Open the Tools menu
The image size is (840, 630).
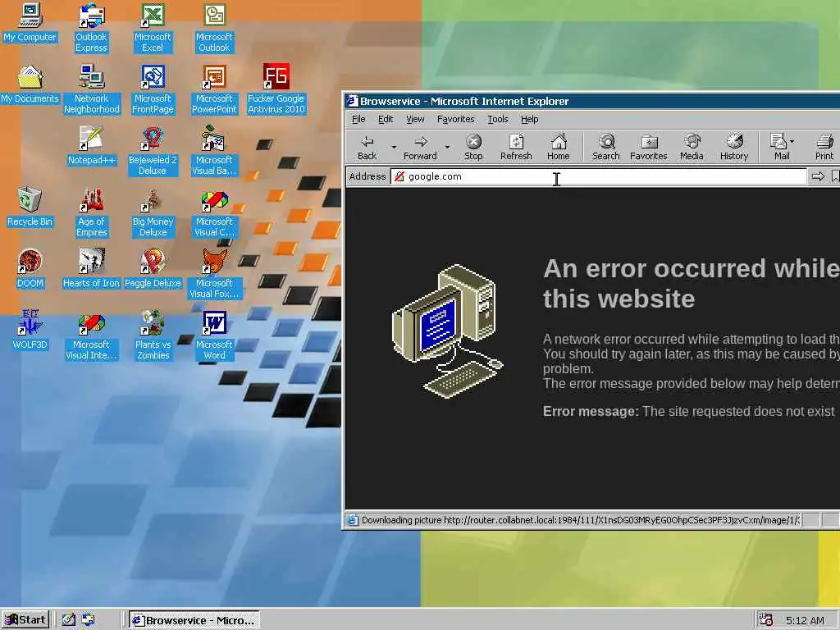[498, 119]
